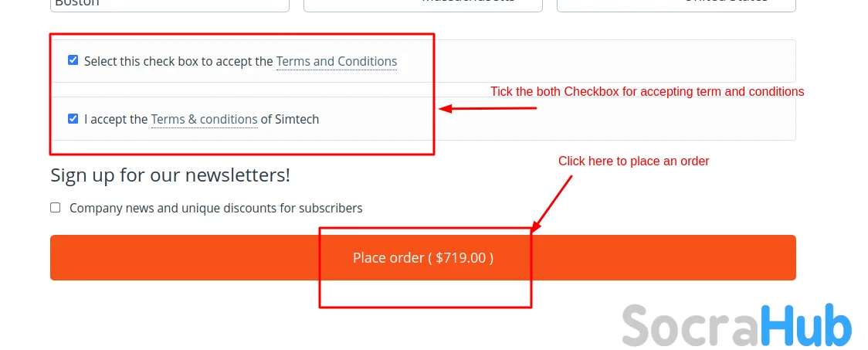Click the red arrow pointing at the checkboxes

tap(488, 109)
